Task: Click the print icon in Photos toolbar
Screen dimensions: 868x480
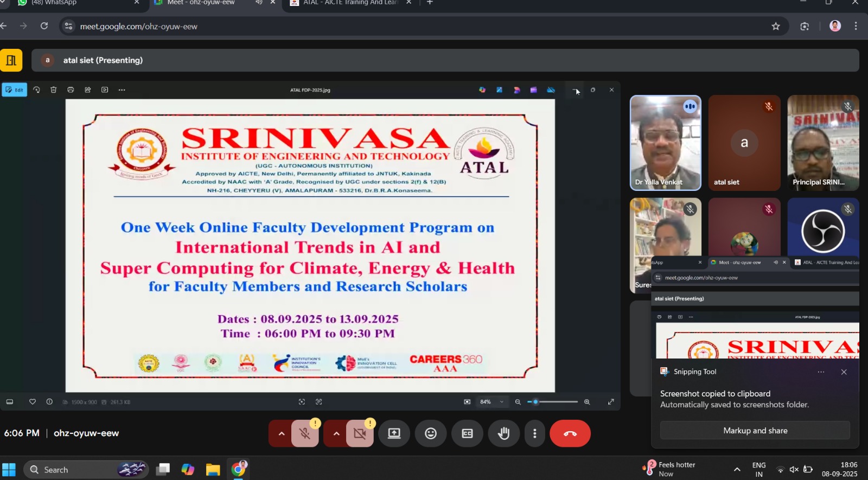Action: 71,90
